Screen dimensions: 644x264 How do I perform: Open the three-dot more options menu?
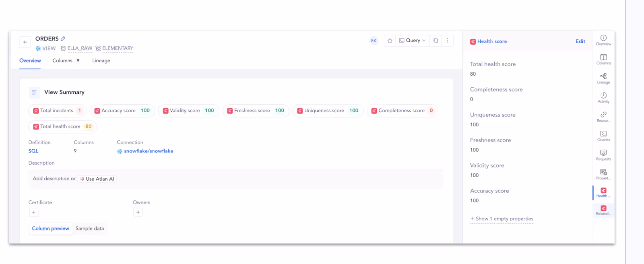point(448,41)
